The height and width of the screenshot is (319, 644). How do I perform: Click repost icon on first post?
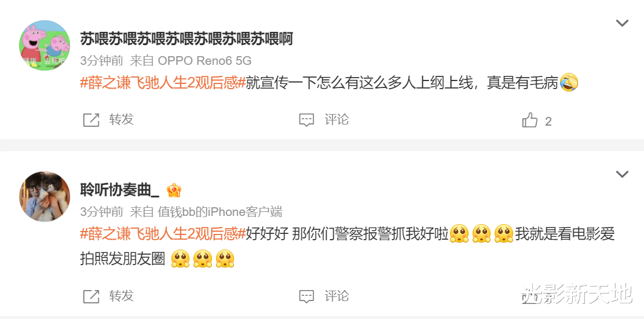(91, 120)
